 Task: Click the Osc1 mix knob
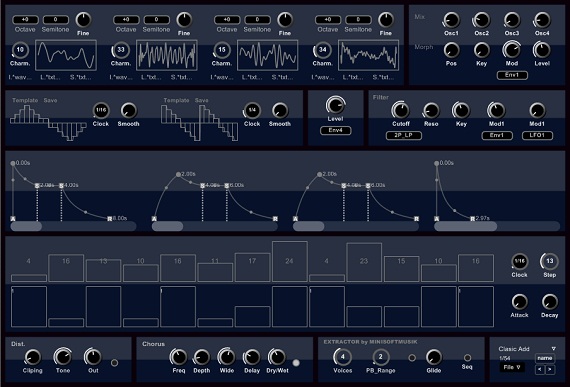[451, 20]
